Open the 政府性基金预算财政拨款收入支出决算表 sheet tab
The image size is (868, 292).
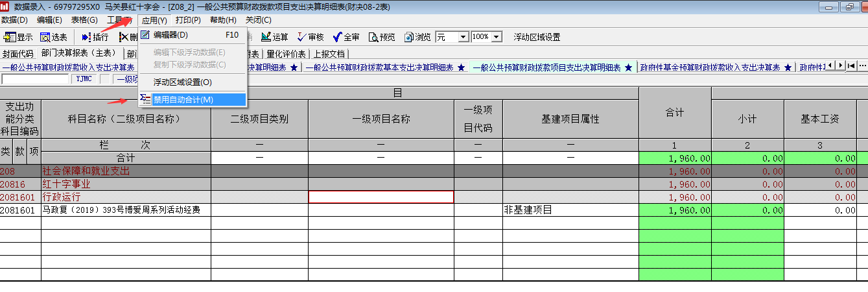(716, 67)
